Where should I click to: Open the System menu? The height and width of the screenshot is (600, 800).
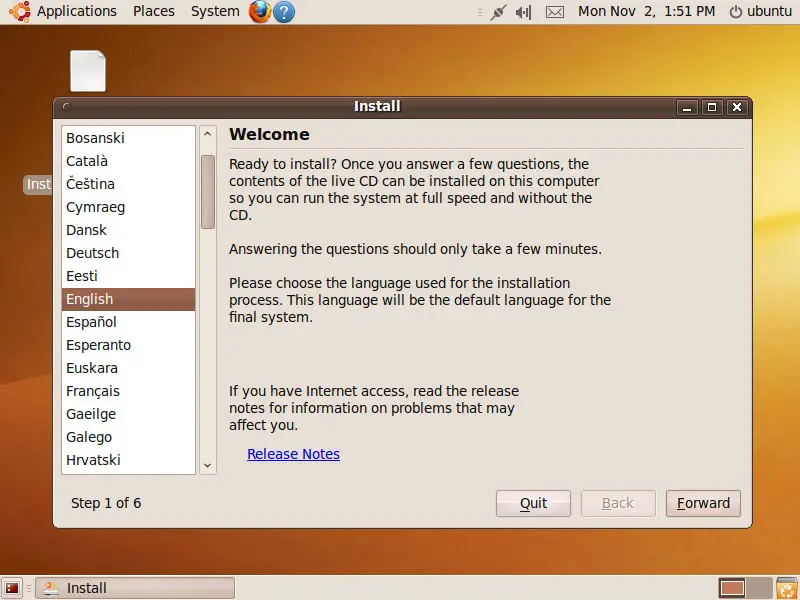click(x=215, y=12)
